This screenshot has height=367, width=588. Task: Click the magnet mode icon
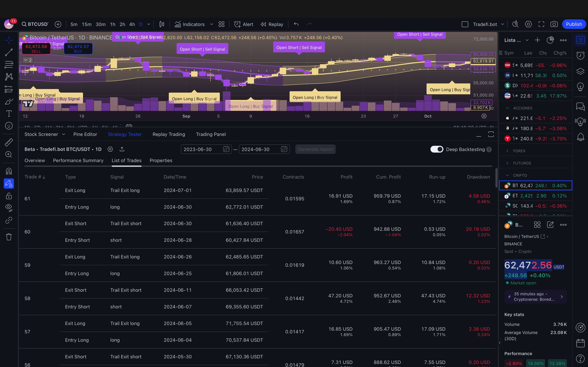click(9, 171)
